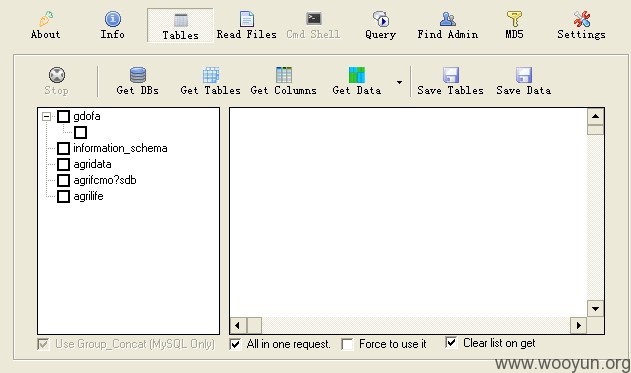
Task: Check the agridata database checkbox
Action: click(63, 164)
